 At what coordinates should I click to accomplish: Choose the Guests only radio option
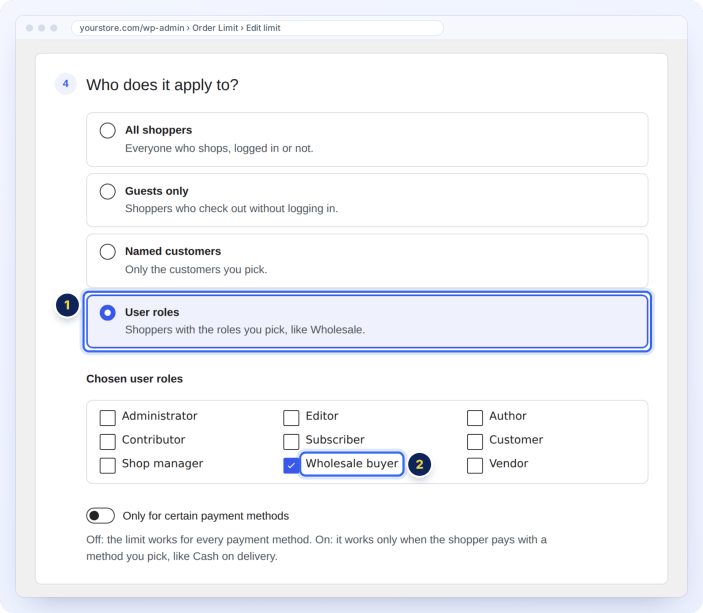(x=108, y=191)
